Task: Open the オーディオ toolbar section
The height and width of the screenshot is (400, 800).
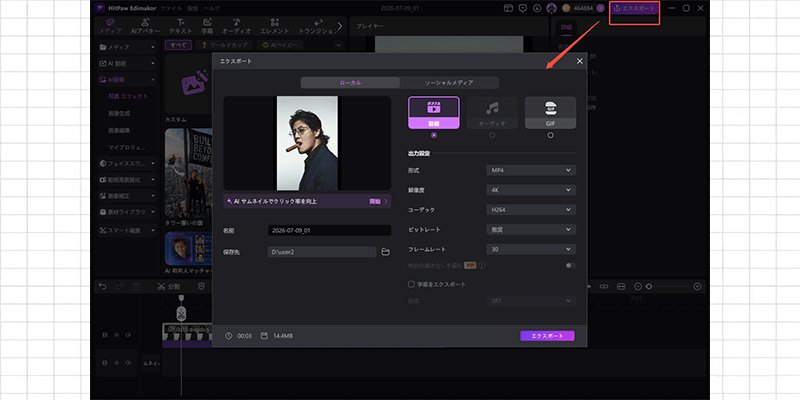Action: tap(236, 26)
